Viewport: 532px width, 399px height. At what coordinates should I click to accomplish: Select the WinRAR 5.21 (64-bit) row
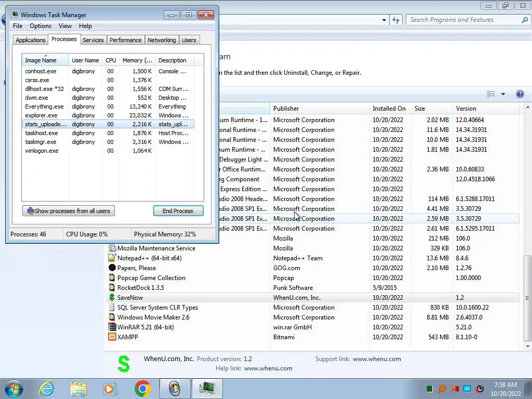click(x=313, y=327)
